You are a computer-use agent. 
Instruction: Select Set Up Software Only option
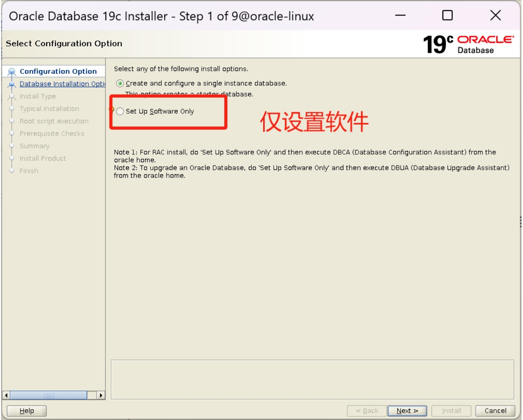tap(120, 111)
